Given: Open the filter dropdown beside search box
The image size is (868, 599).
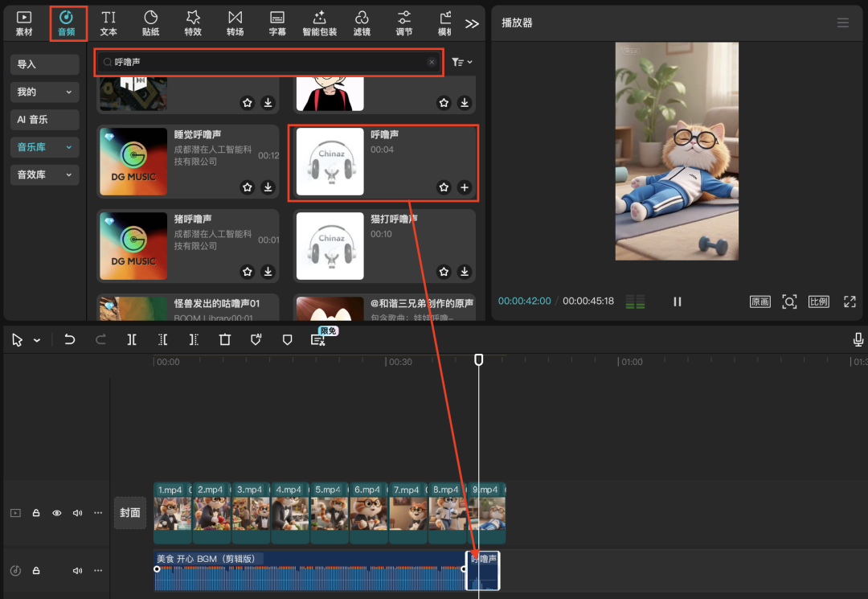Looking at the screenshot, I should pyautogui.click(x=461, y=62).
